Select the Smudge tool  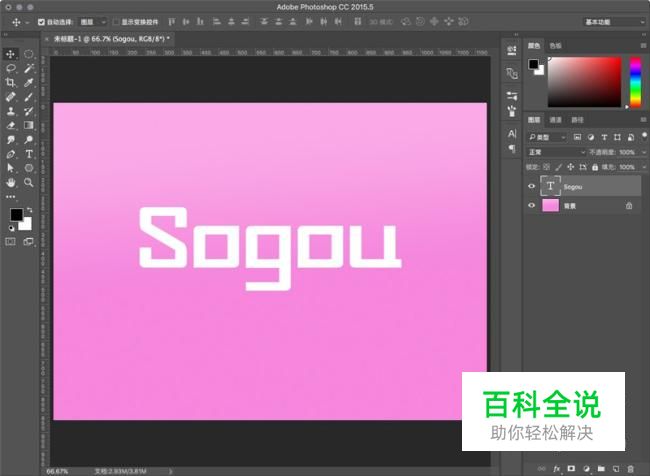(x=10, y=140)
